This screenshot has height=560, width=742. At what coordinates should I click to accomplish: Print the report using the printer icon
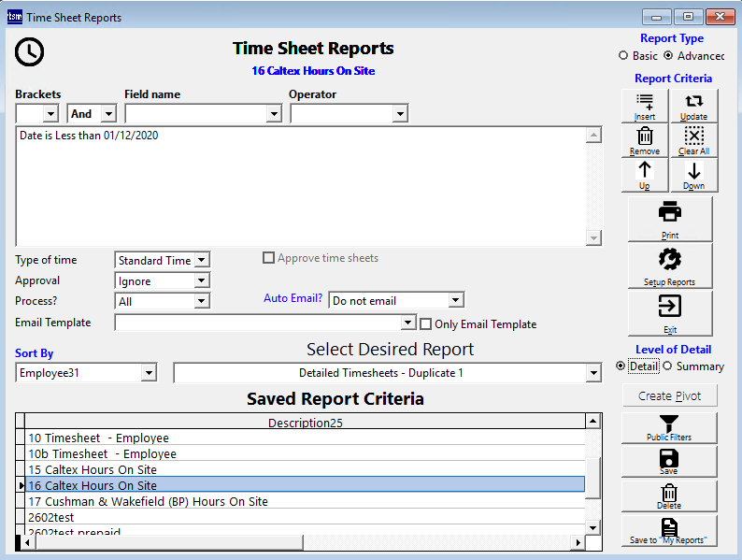pos(670,219)
